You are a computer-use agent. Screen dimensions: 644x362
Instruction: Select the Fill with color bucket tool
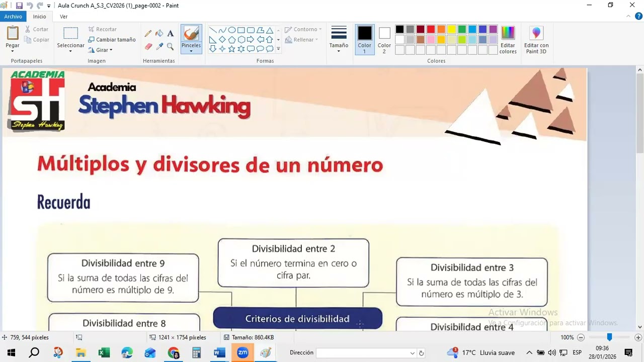coord(159,34)
